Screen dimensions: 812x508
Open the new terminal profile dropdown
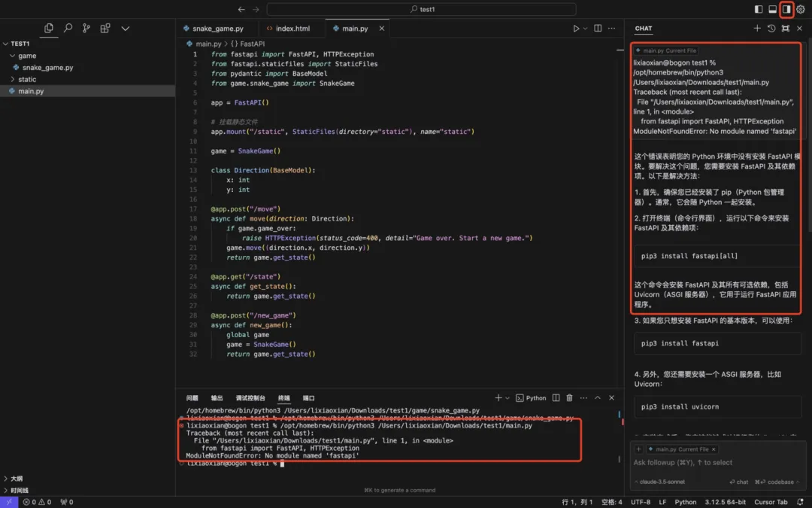(x=507, y=398)
